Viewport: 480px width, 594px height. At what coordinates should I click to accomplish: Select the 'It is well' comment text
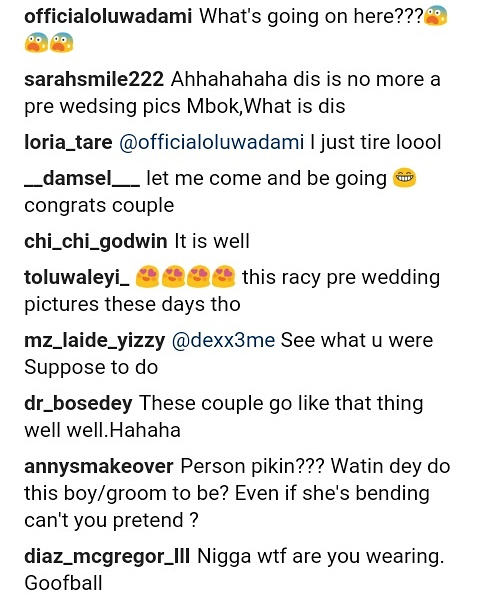[212, 242]
